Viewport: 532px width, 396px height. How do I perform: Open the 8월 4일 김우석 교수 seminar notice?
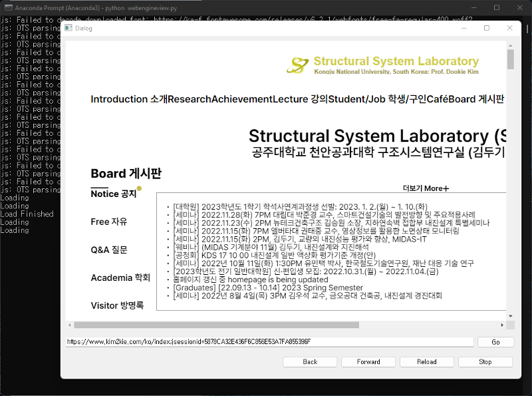(307, 296)
